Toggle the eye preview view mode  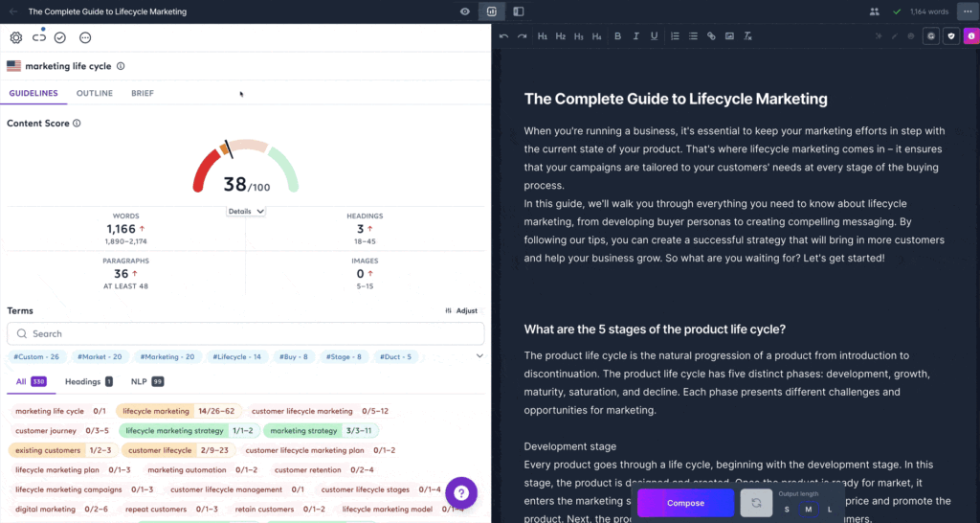tap(465, 11)
